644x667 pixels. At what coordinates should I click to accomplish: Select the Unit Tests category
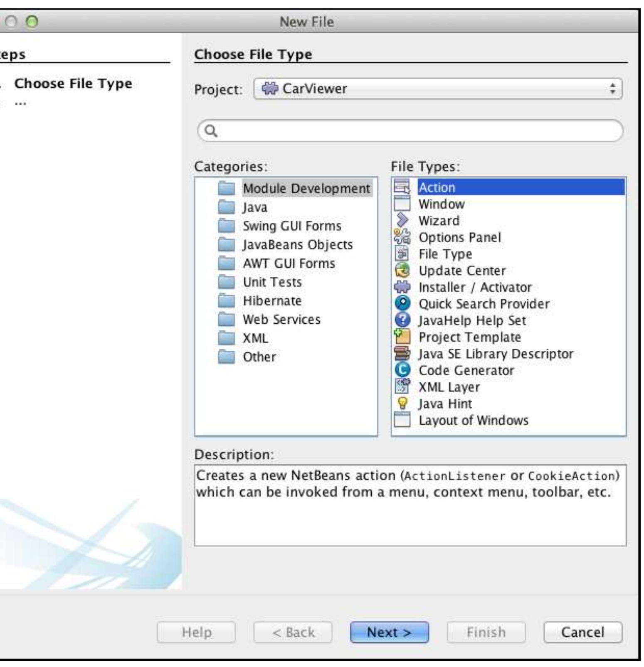pos(272,282)
